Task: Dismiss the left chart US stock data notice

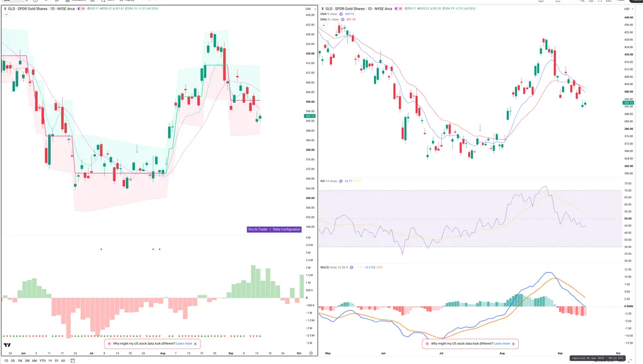Action: (196, 344)
